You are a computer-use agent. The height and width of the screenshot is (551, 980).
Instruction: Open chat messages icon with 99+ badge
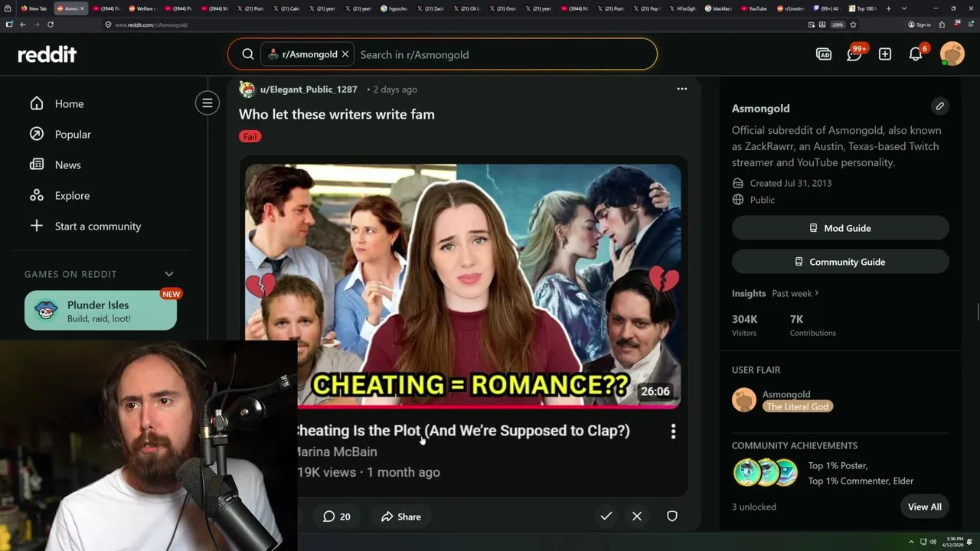tap(854, 54)
